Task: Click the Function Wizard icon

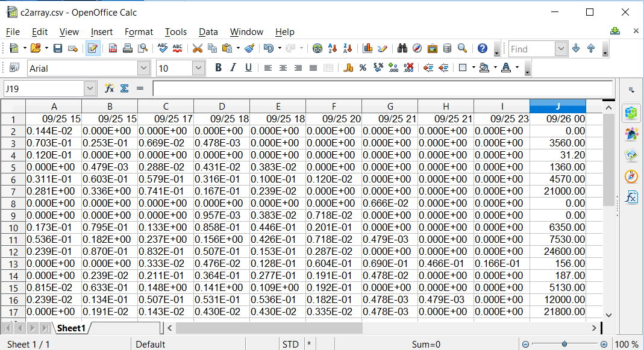Action: 109,89
